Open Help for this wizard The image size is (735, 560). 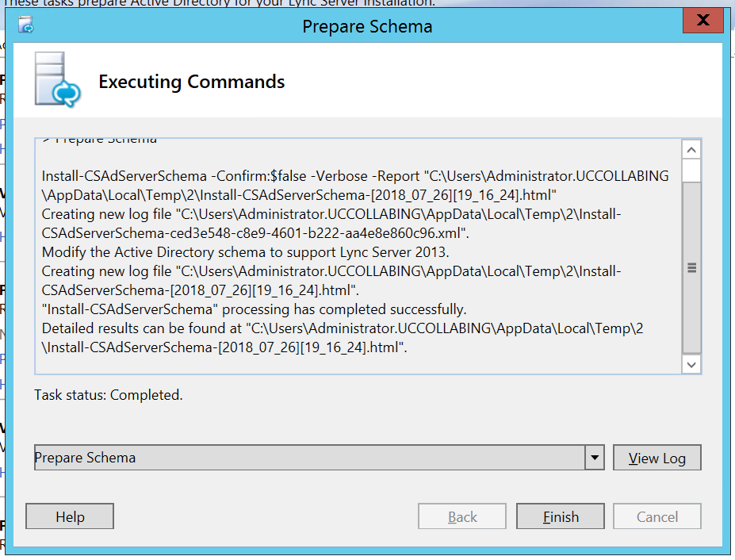click(70, 516)
